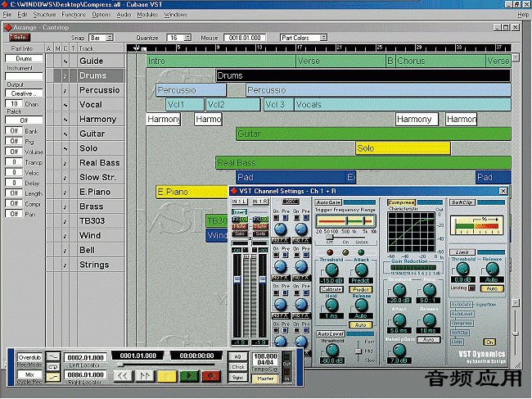Click the tempo field showing 108.000
532x399 pixels.
coord(265,356)
